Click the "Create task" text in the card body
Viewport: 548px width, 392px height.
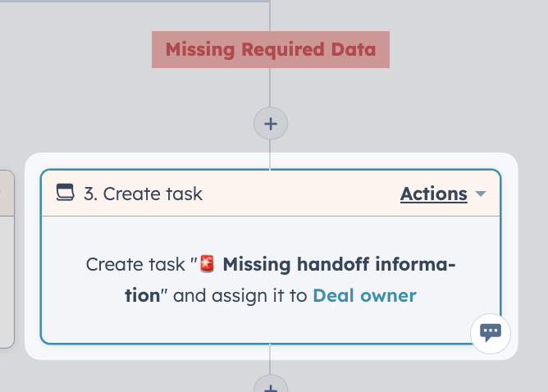(135, 264)
